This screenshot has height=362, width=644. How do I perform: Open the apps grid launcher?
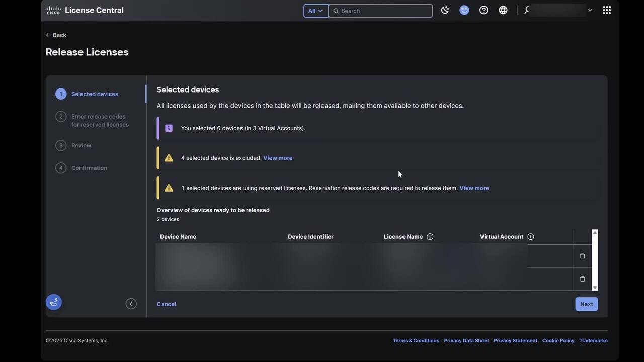click(x=607, y=10)
